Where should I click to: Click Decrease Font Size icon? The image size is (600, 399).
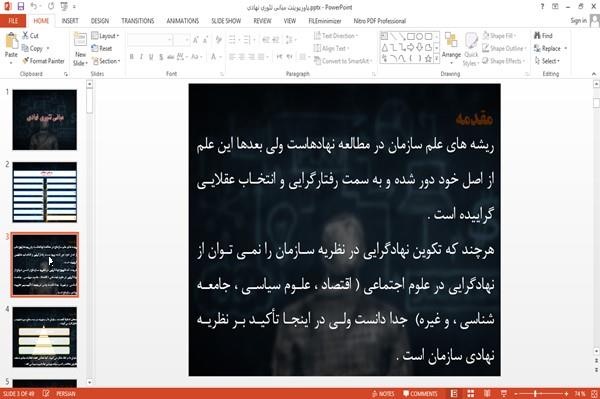(x=205, y=40)
